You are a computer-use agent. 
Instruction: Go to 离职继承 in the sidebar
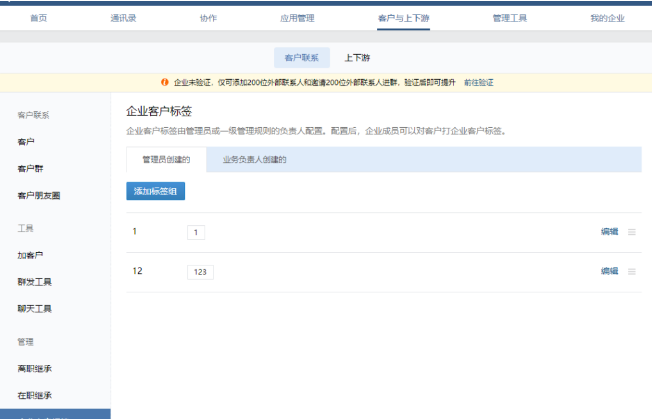(34, 368)
